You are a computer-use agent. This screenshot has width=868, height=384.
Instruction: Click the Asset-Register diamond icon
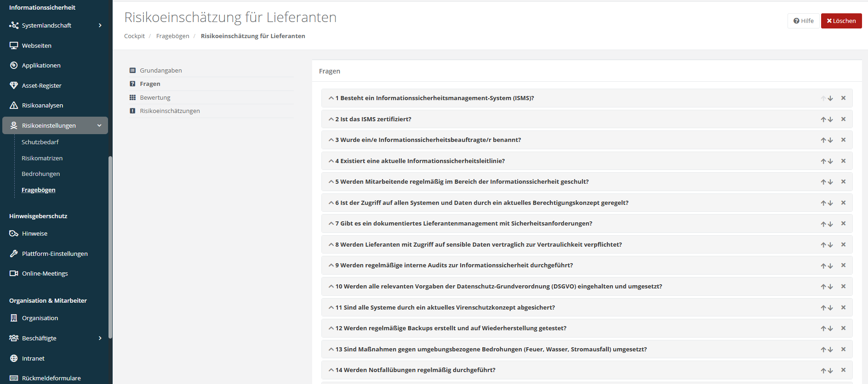point(14,85)
